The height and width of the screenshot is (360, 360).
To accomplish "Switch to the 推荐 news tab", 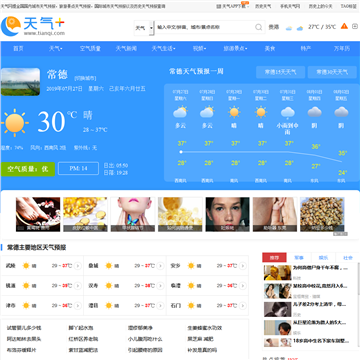I will (x=274, y=258).
